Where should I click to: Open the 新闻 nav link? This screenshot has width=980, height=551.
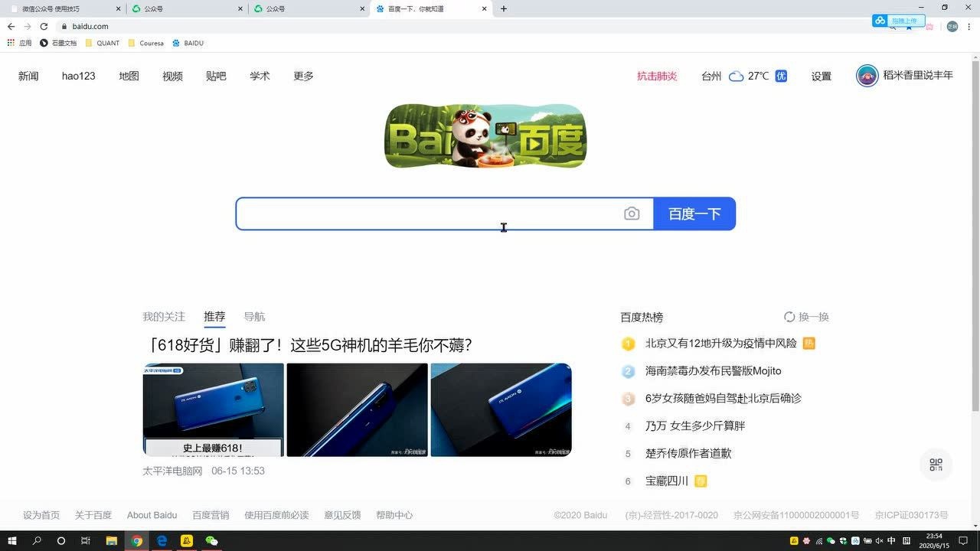(28, 76)
